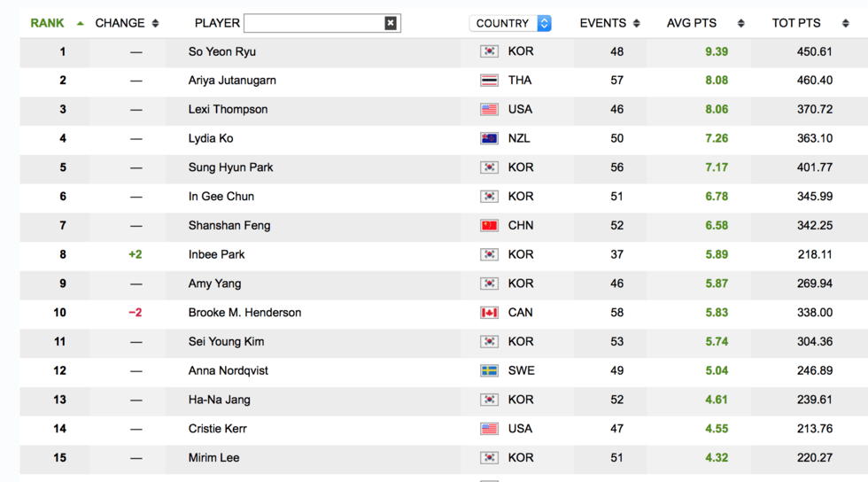Click the Thailand flag for Ariya Jutanugarn
The height and width of the screenshot is (482, 868).
489,81
